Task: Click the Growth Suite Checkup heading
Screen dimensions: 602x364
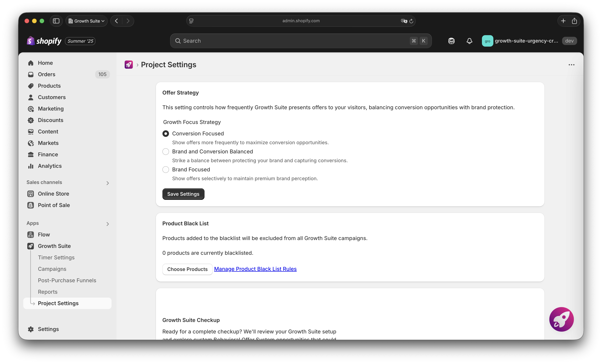Action: (x=191, y=320)
